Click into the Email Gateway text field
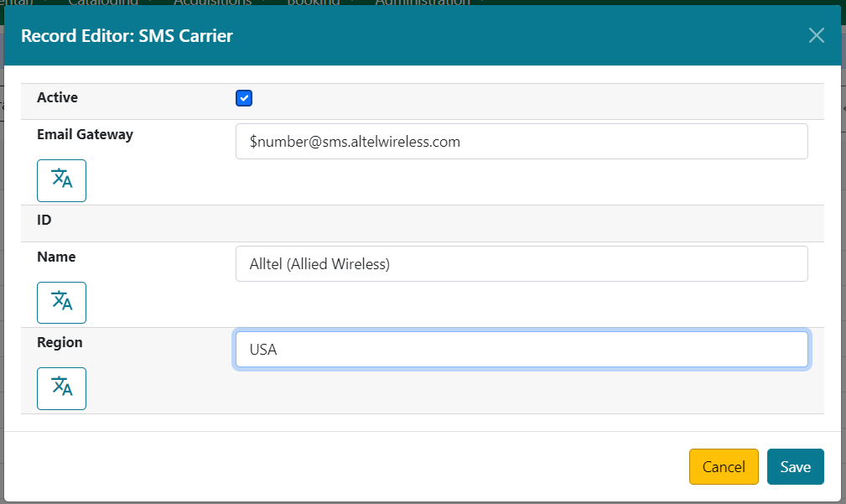The height and width of the screenshot is (504, 846). (522, 142)
